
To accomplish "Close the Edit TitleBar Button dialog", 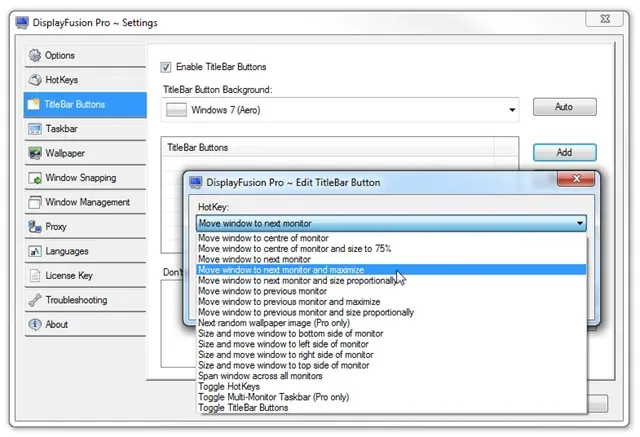I will 576,179.
